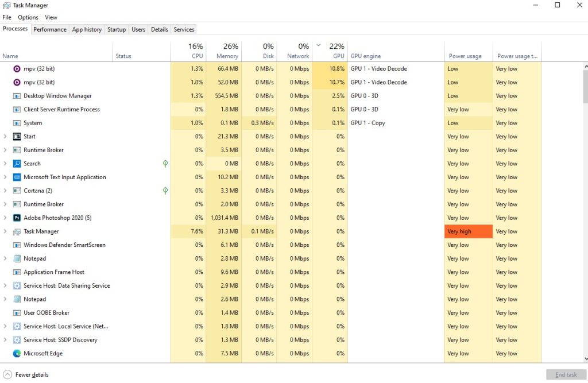Screen dimensions: 588x383
Task: Open the View menu
Action: (x=51, y=17)
